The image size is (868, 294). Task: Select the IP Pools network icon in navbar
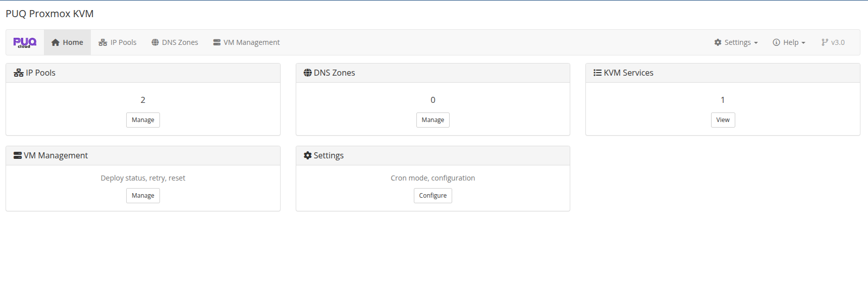(103, 42)
